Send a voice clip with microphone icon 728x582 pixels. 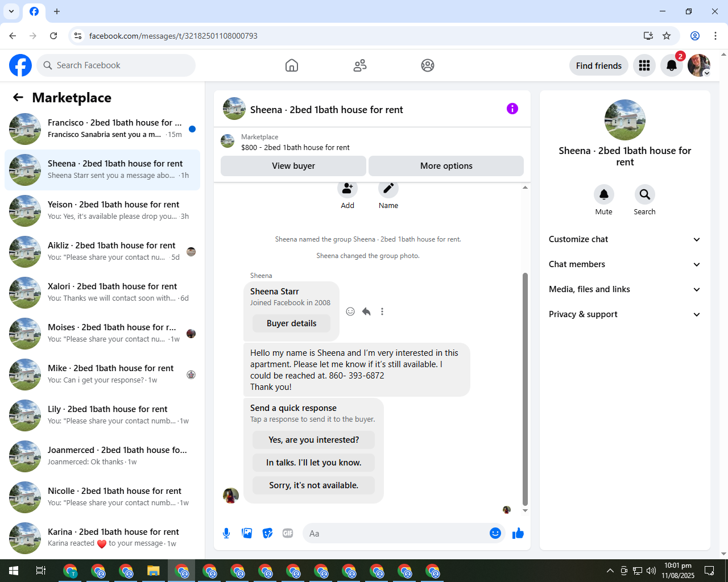(226, 533)
